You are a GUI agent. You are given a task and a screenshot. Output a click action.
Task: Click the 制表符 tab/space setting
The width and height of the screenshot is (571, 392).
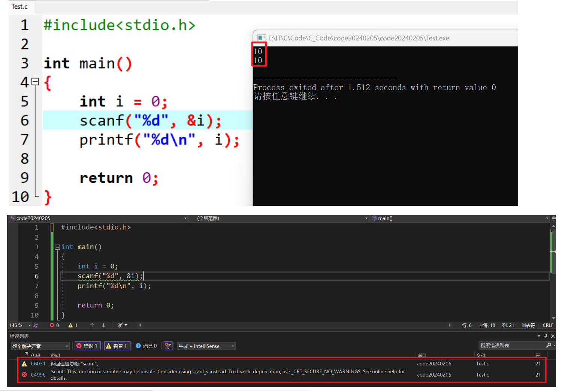[x=528, y=325]
